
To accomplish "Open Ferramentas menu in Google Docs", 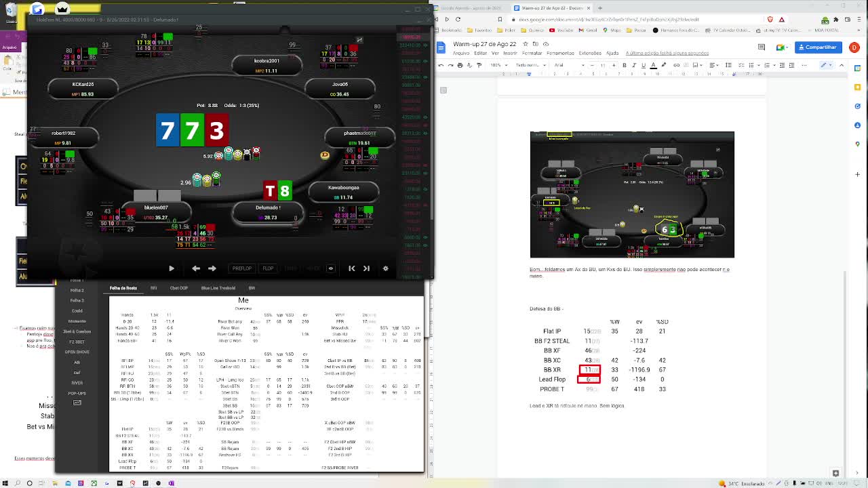I will click(x=560, y=53).
